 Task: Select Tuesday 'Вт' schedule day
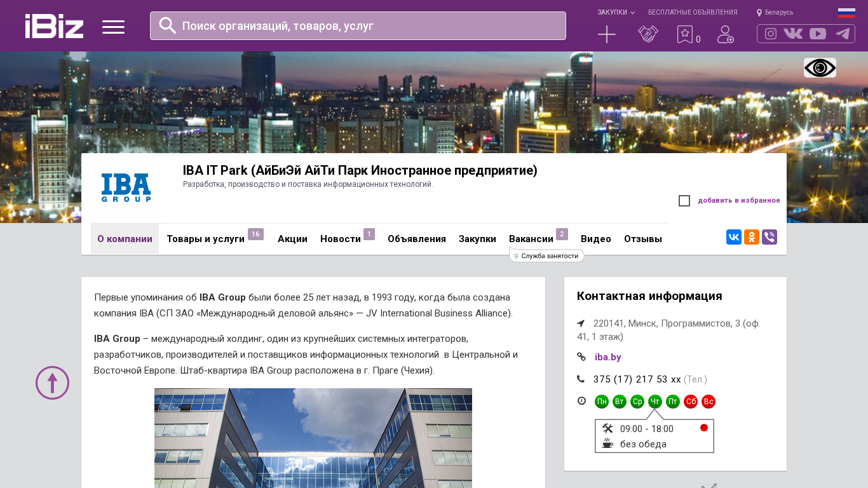[x=620, y=402]
